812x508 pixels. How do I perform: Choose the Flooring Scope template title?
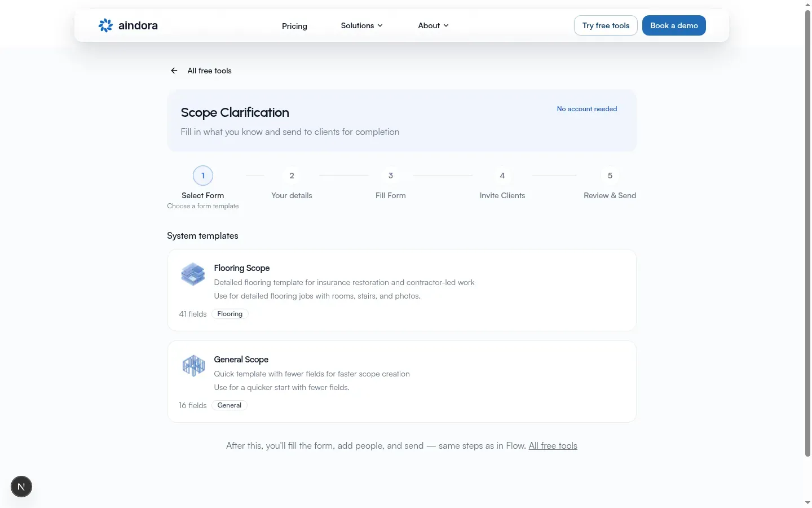click(242, 268)
